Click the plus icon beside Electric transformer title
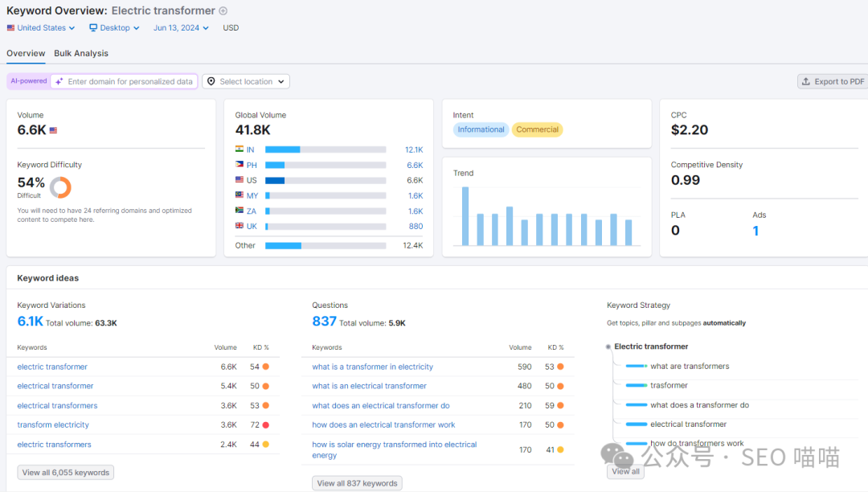This screenshot has height=492, width=868. click(223, 11)
